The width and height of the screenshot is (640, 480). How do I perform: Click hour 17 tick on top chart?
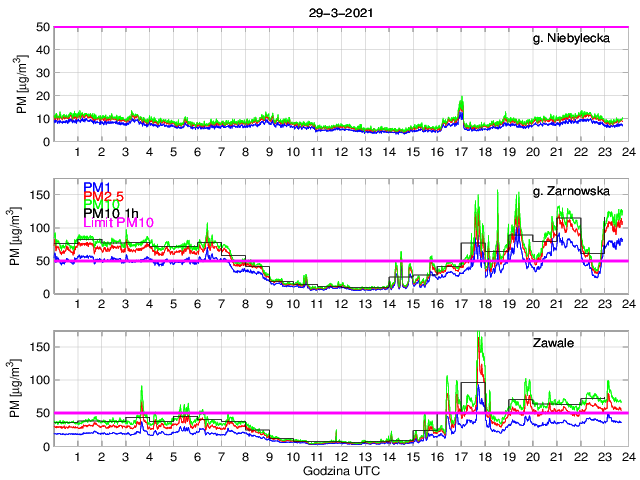click(x=460, y=152)
